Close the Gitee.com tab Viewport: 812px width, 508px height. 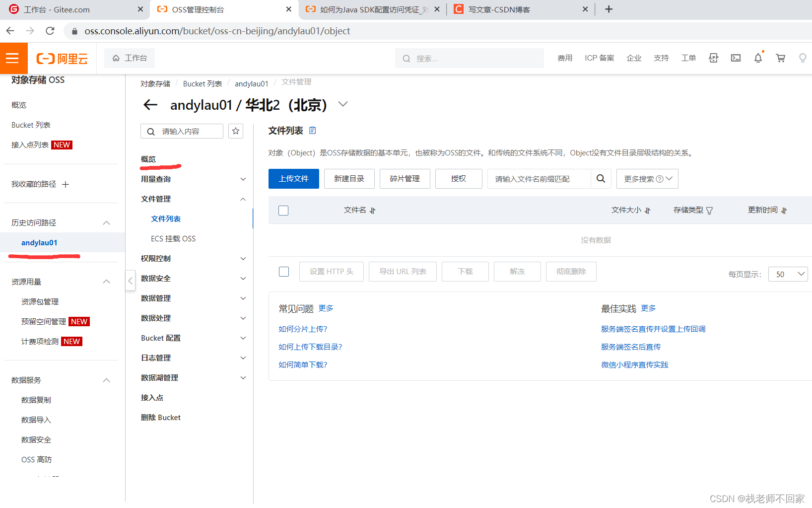tap(140, 9)
